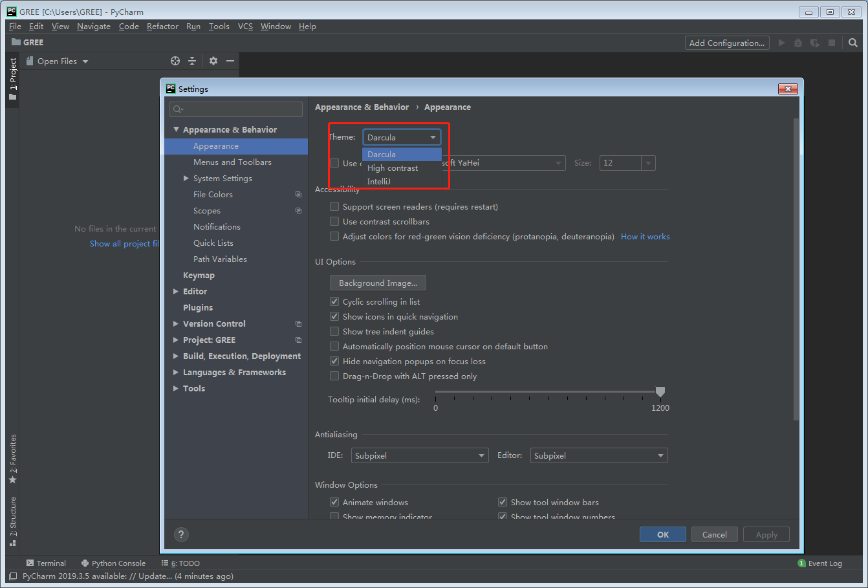
Task: Select High contrast theme option
Action: point(402,168)
